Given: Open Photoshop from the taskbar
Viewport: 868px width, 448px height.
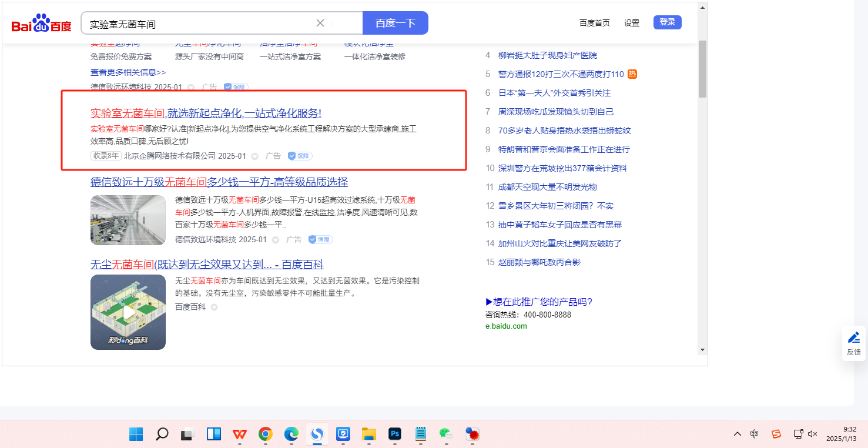Looking at the screenshot, I should (395, 434).
